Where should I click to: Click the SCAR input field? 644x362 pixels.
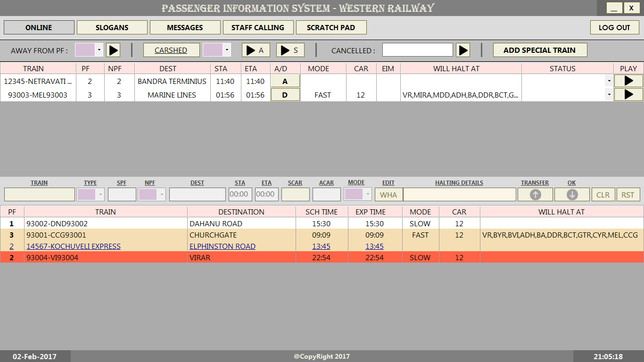[296, 195]
